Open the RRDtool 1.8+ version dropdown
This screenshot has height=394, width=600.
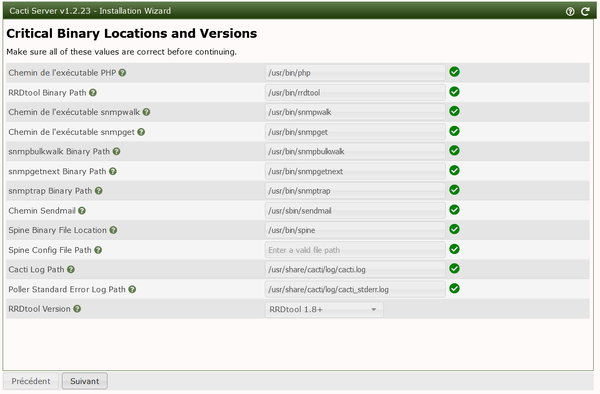click(x=324, y=309)
